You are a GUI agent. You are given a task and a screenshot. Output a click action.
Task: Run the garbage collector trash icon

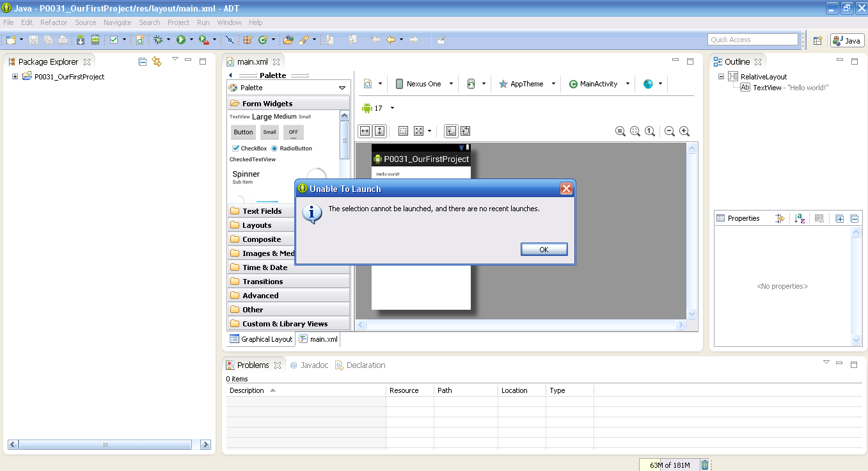coord(704,465)
